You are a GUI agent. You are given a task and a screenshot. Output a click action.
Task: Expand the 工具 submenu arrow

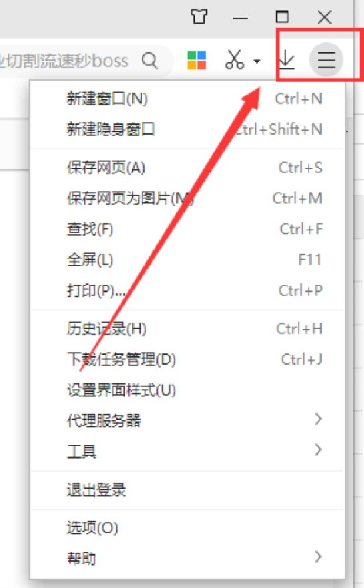[x=318, y=450]
